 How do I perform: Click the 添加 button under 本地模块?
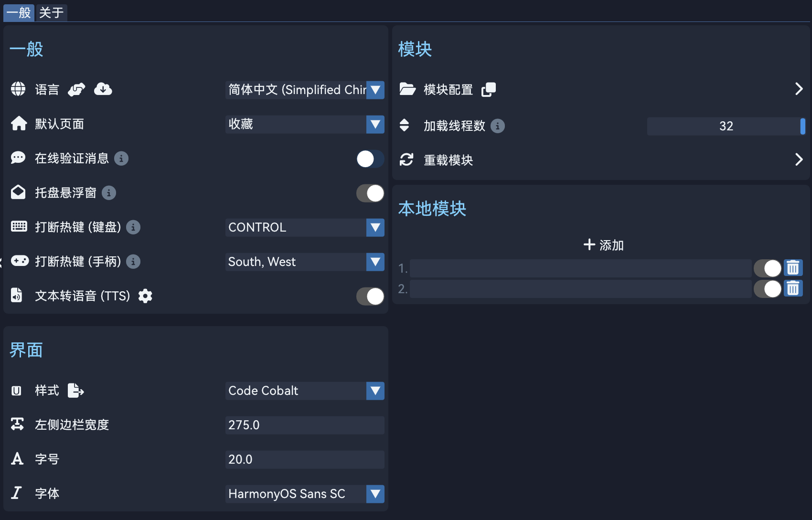coord(603,244)
